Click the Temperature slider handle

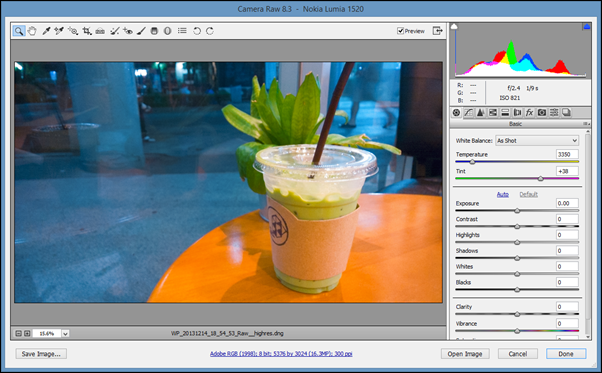tap(472, 162)
